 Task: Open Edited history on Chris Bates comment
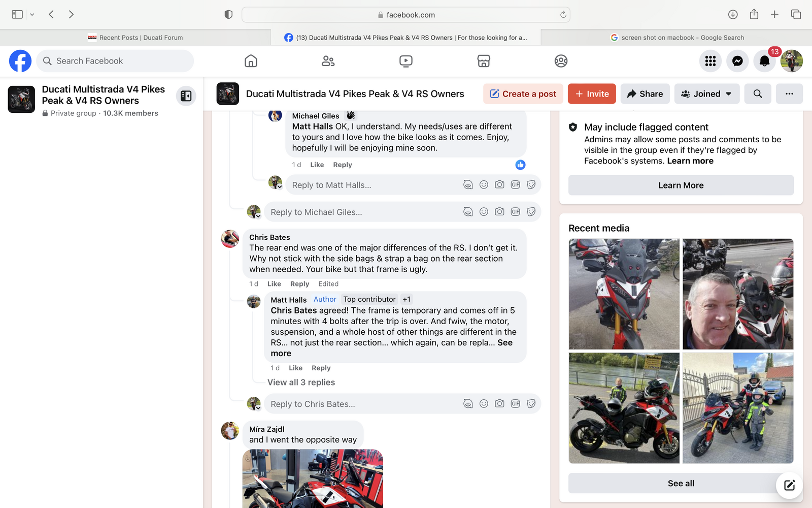tap(328, 284)
